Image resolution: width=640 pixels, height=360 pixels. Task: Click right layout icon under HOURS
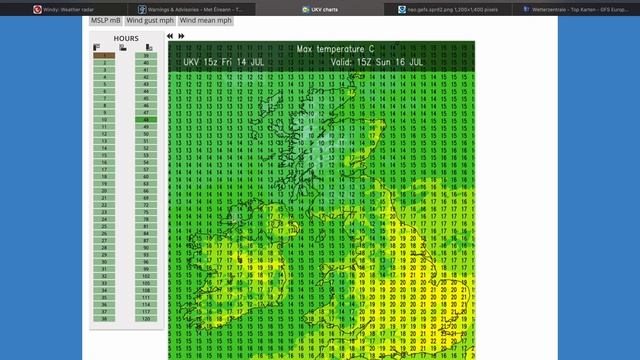149,47
